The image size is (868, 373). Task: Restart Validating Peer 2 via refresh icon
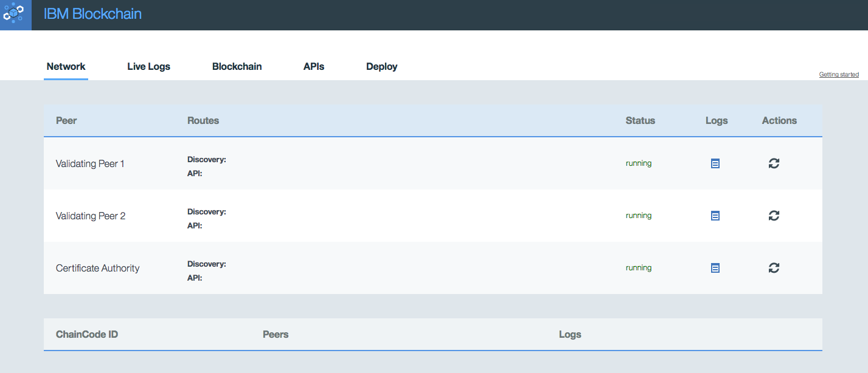[774, 216]
